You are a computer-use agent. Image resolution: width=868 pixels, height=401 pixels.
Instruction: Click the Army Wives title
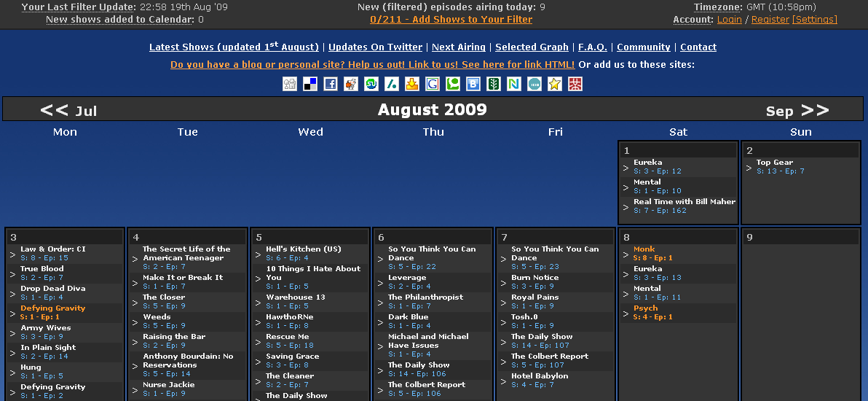coord(46,328)
